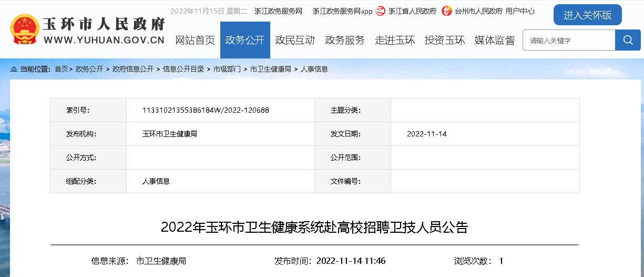This screenshot has height=277, width=644.
Task: Click the 信息来源 市卫生健康局 text
Action: pos(139,261)
